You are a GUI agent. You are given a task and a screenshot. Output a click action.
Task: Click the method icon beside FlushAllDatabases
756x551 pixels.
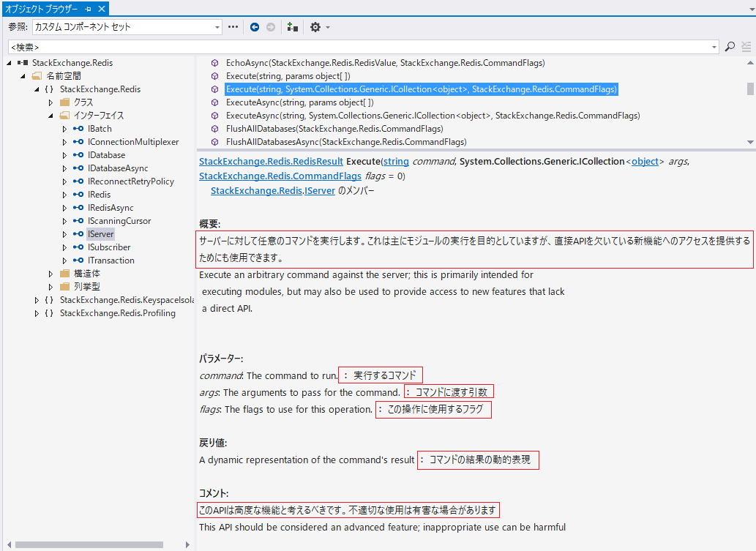tap(215, 129)
